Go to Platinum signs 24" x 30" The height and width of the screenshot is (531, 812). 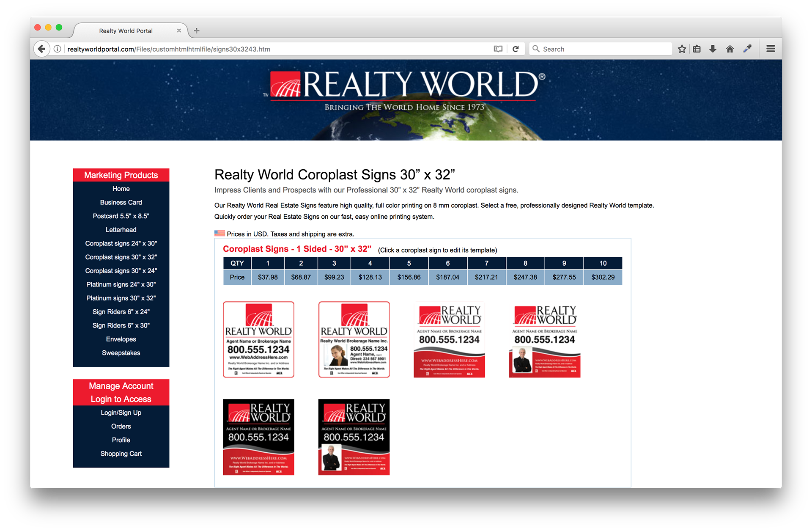pos(121,284)
